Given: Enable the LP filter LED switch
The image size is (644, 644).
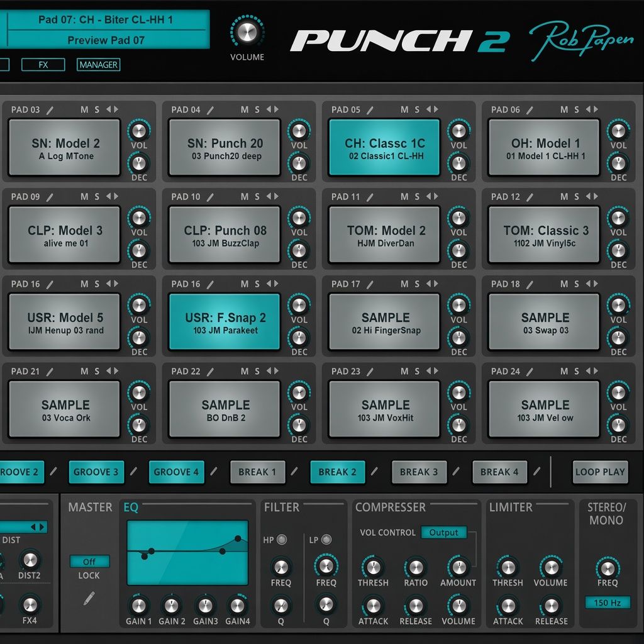Looking at the screenshot, I should (326, 539).
